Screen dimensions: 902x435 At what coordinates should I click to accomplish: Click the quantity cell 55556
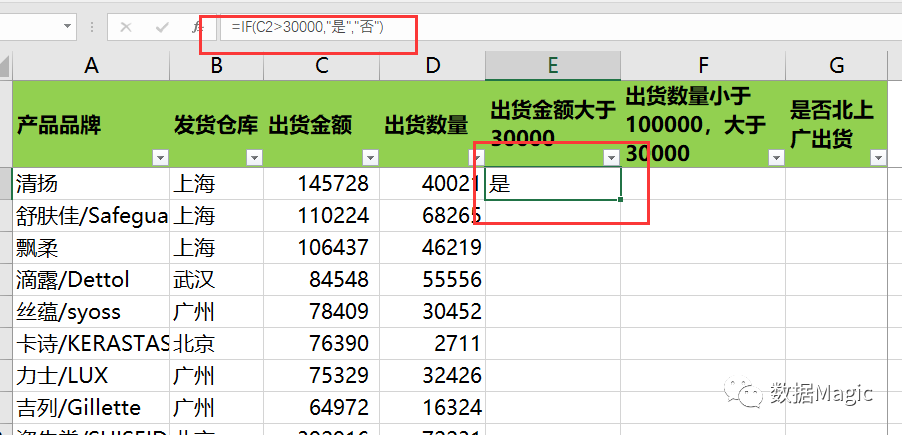tap(433, 280)
